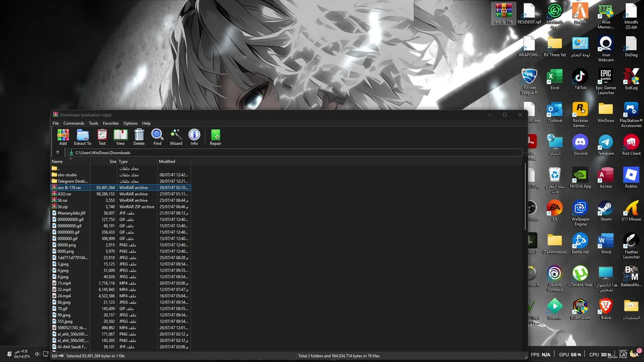Screen dimensions: 644x362
Task: Open the Steam desktop shortcut
Action: (x=606, y=210)
